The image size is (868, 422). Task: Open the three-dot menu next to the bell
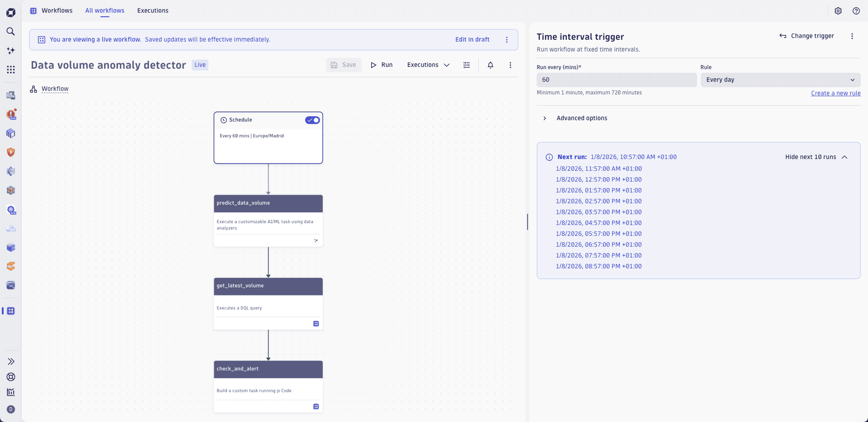point(510,65)
